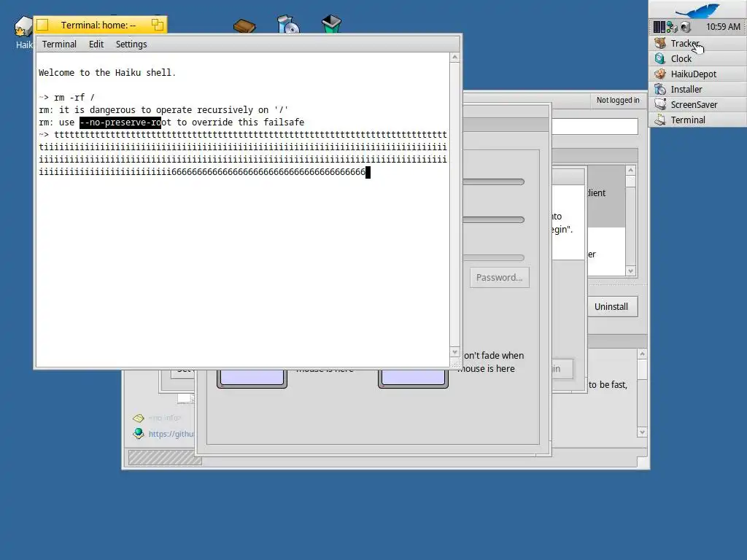Click the Uninstall button in HaikuDepot
The image size is (747, 560).
[611, 307]
